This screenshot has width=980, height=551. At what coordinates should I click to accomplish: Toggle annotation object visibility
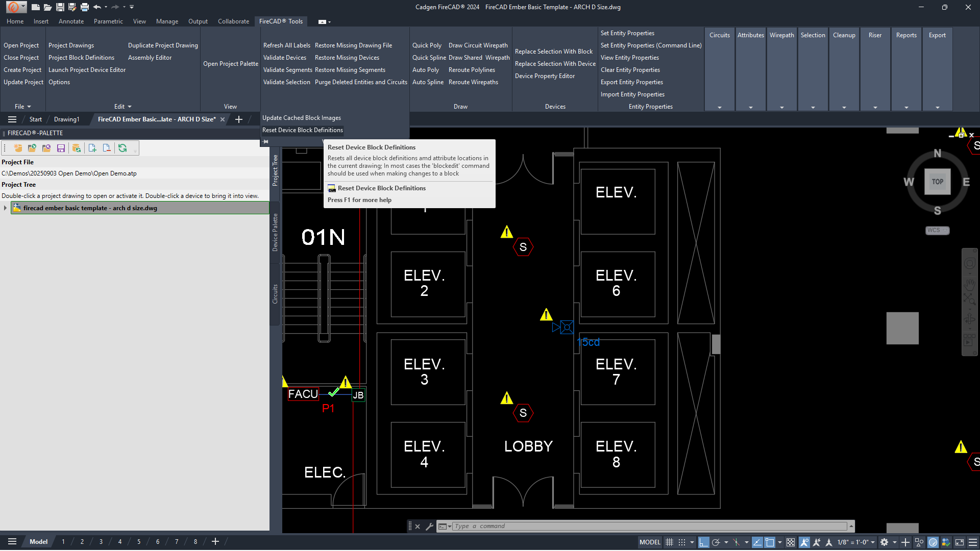point(804,542)
